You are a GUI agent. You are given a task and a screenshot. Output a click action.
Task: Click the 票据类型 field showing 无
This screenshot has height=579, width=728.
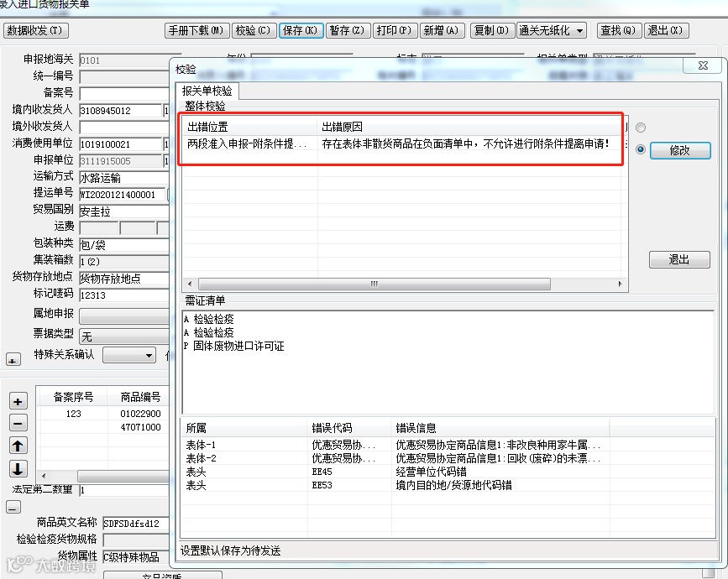click(124, 336)
